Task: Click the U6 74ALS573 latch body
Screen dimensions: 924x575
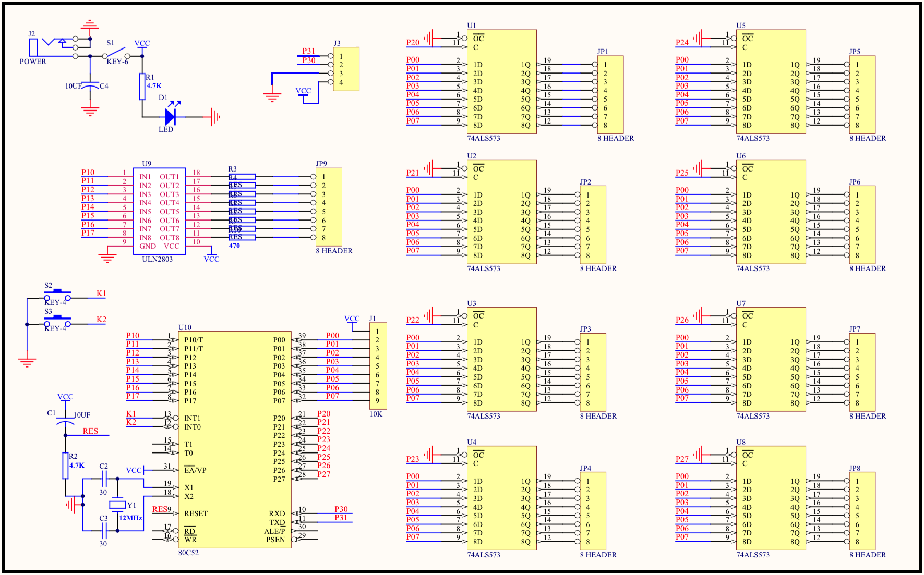Action: pyautogui.click(x=771, y=212)
